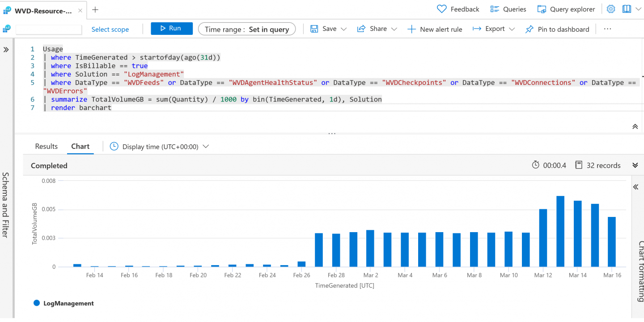Click the "Usage" line in query editor

click(x=53, y=49)
